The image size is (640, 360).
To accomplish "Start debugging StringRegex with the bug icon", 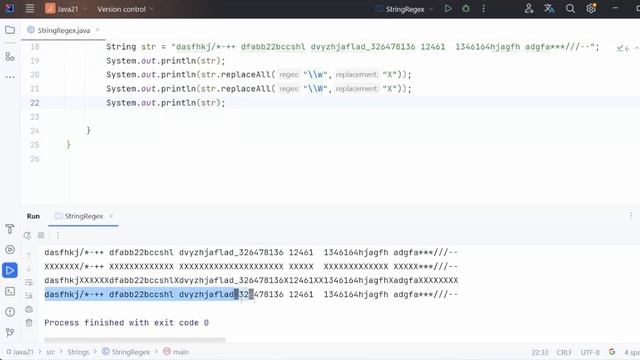I will click(x=466, y=9).
